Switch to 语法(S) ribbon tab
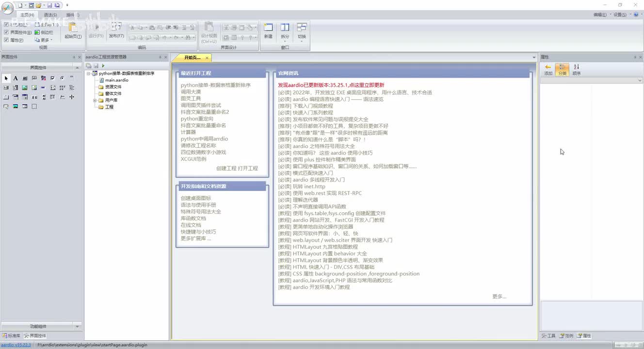 coord(50,15)
